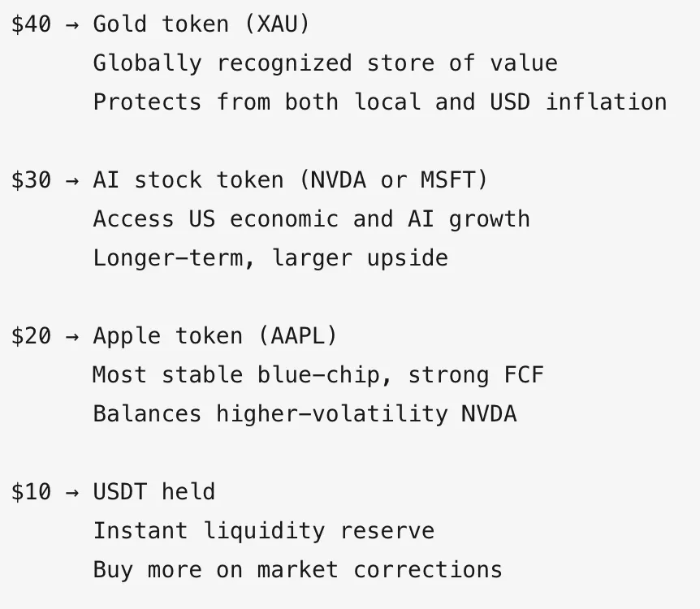The height and width of the screenshot is (609, 700).
Task: Click the "Access US economic and AI growth" line
Action: click(x=312, y=220)
